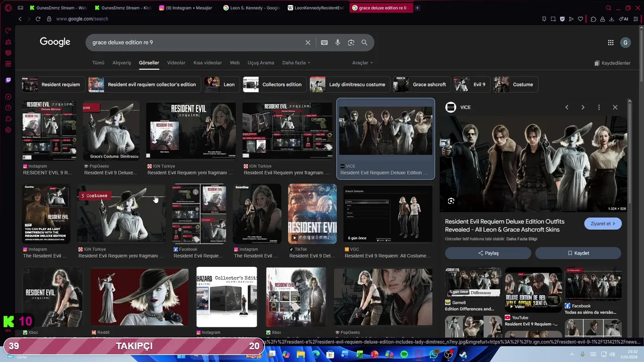Click the Paylaş share button
Screen dimensions: 644x362
click(488, 253)
